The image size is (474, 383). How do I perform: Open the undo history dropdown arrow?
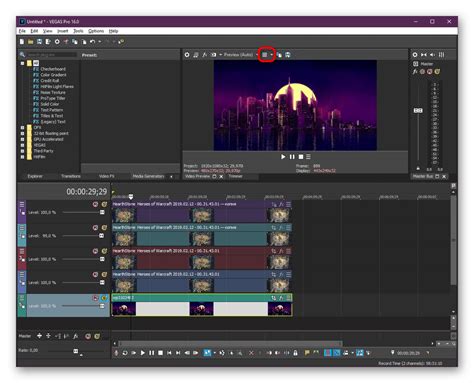click(99, 42)
